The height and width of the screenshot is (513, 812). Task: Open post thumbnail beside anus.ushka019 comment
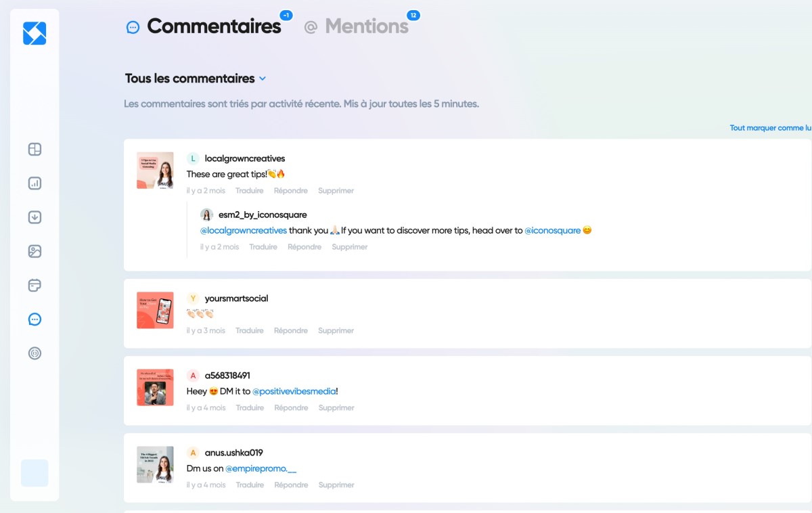tap(155, 464)
